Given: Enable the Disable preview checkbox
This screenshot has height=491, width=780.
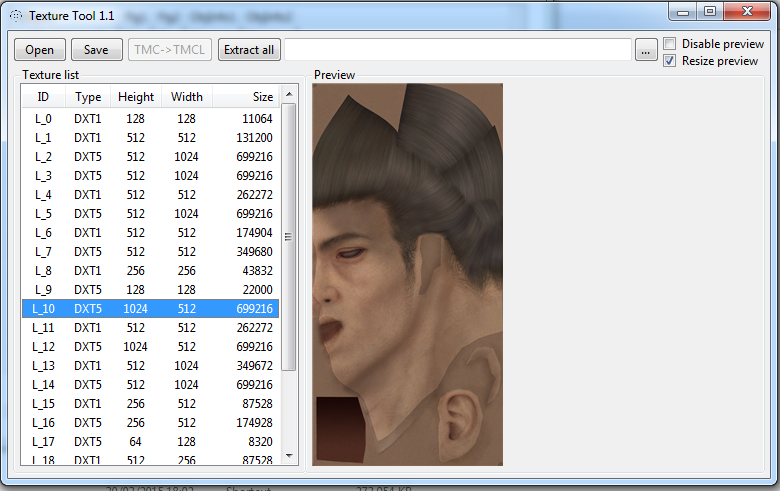Looking at the screenshot, I should coord(670,44).
